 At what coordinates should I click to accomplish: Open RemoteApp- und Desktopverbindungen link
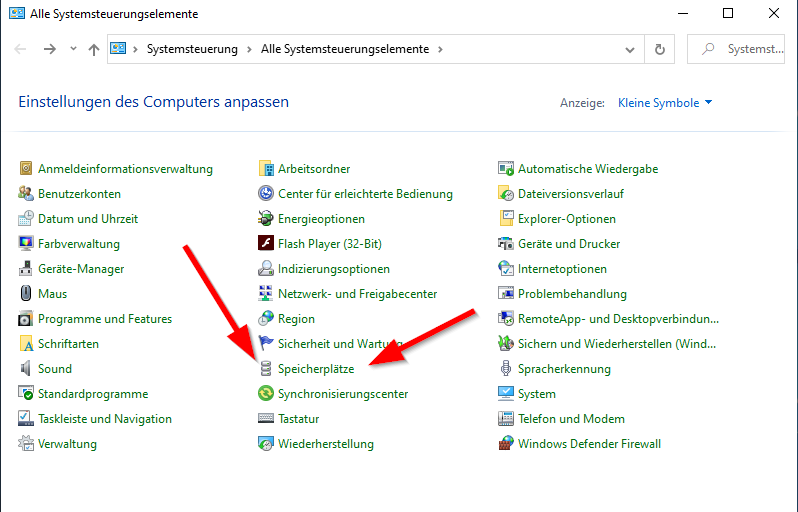coord(618,319)
